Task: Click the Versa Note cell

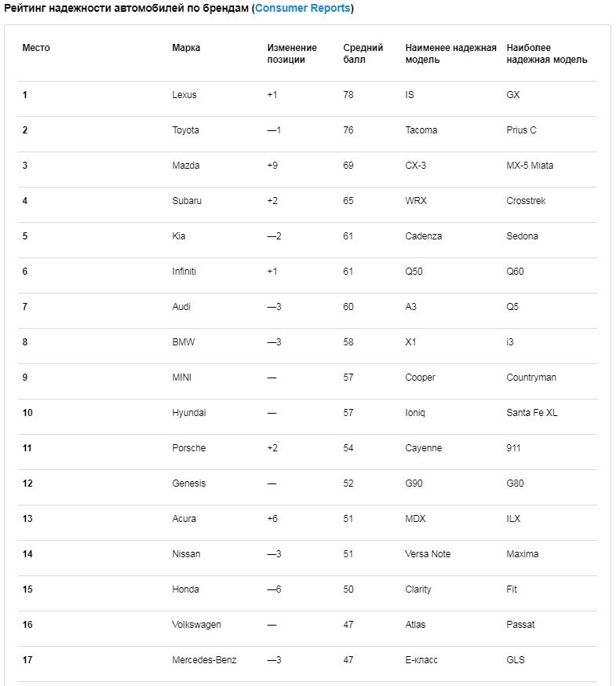Action: (x=428, y=554)
